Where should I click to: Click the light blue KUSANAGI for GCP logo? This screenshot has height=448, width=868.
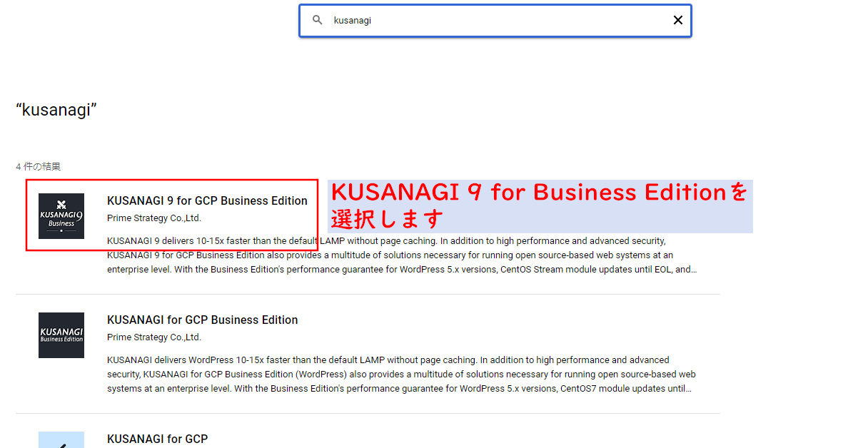point(61,440)
